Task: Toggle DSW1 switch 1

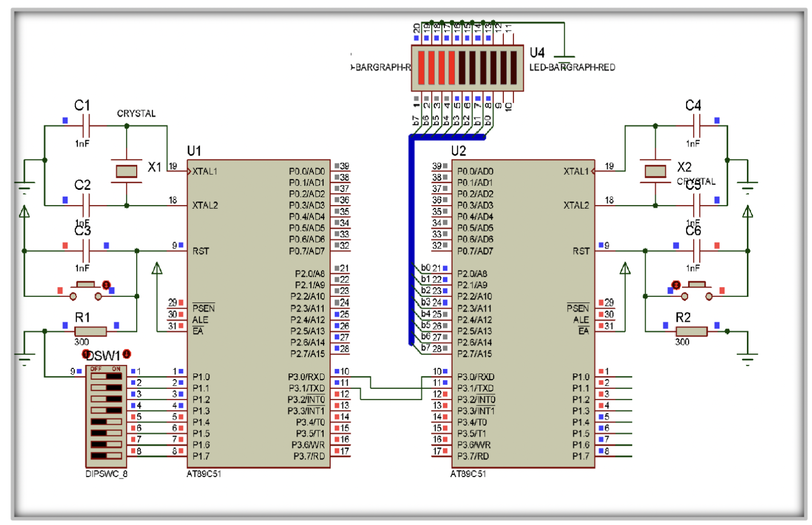Action: tap(106, 376)
